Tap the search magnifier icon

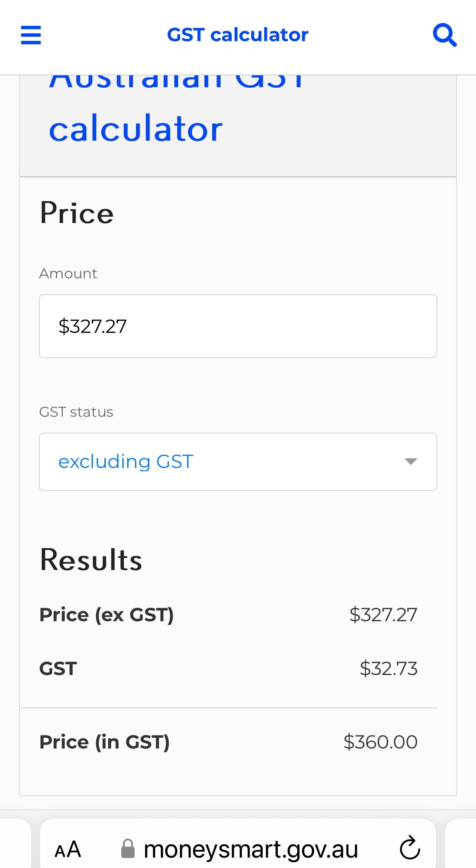click(x=445, y=35)
